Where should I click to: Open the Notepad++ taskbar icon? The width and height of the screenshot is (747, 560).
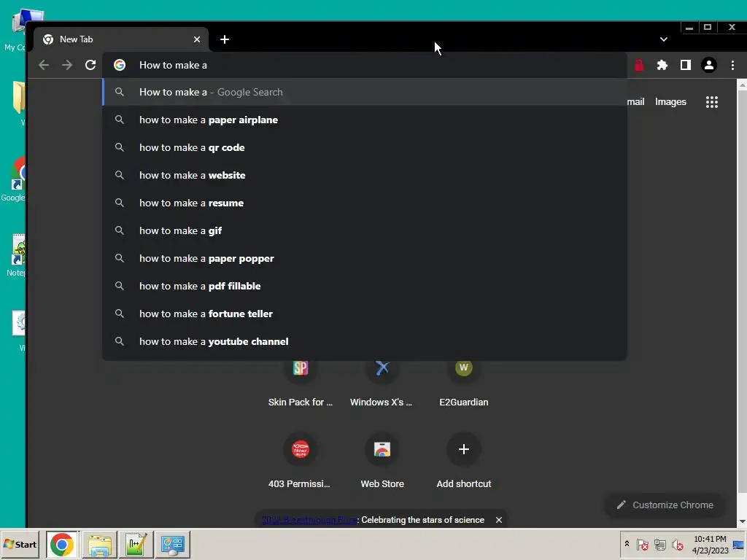coord(136,544)
